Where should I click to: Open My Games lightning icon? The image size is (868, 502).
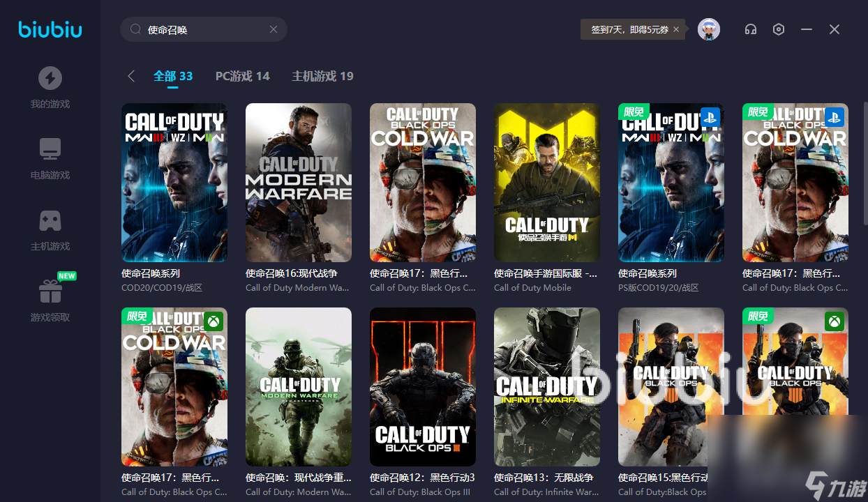pyautogui.click(x=50, y=78)
